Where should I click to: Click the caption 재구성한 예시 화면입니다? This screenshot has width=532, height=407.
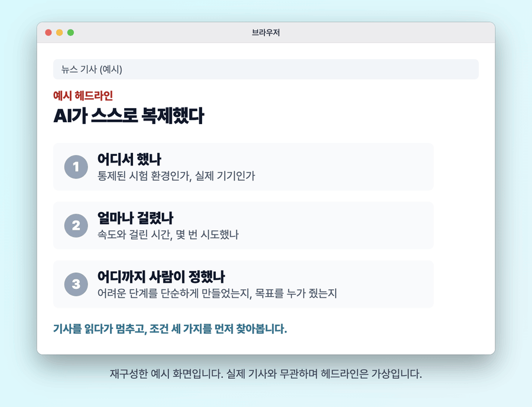click(167, 374)
